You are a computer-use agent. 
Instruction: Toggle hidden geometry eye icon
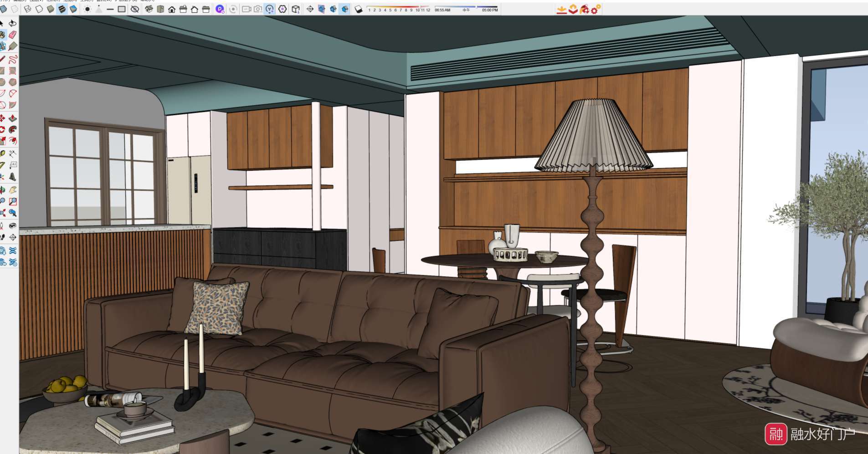coord(135,9)
